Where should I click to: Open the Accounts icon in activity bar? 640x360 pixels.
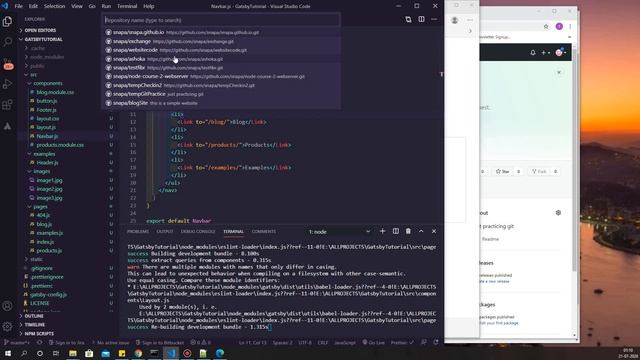click(7, 306)
